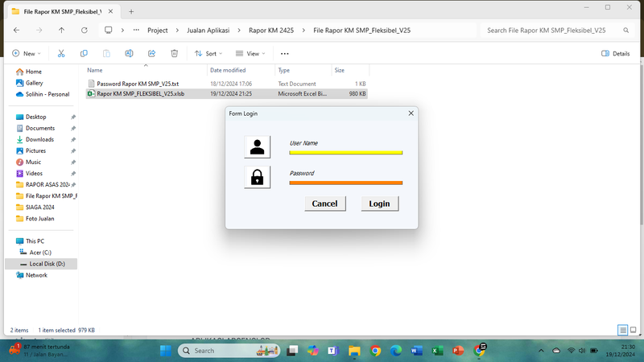Open the Sort dropdown menu

(x=208, y=53)
